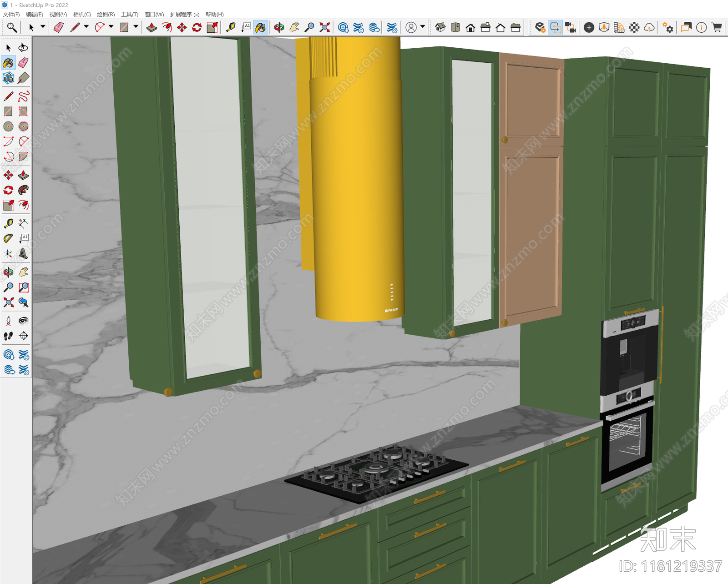
Task: Click the checkered sphere icon
Action: coord(634,28)
